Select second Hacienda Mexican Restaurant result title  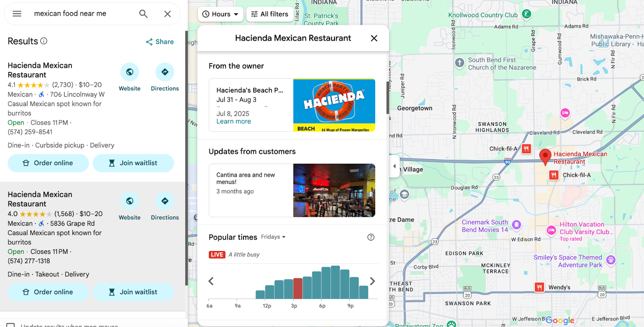pos(40,199)
